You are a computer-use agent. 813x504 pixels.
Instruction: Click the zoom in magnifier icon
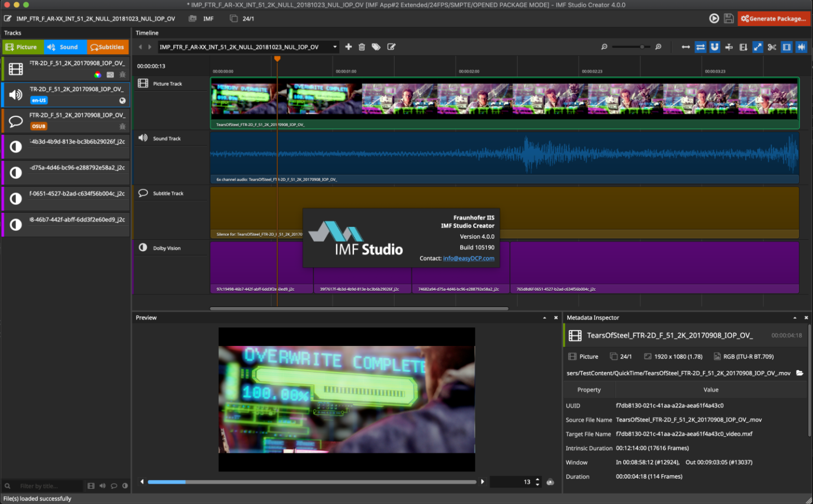click(658, 47)
